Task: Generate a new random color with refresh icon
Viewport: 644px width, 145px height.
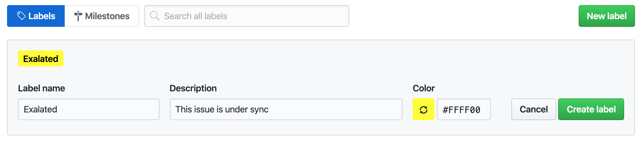Action: pyautogui.click(x=423, y=110)
